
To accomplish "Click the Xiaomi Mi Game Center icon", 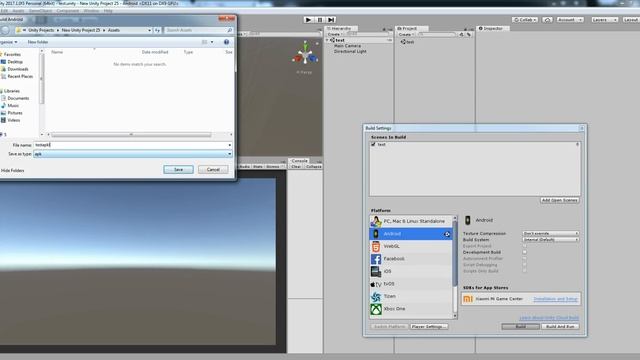I will 468,299.
